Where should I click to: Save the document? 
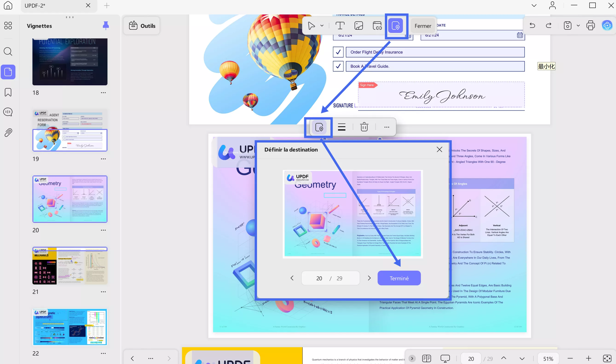(567, 26)
